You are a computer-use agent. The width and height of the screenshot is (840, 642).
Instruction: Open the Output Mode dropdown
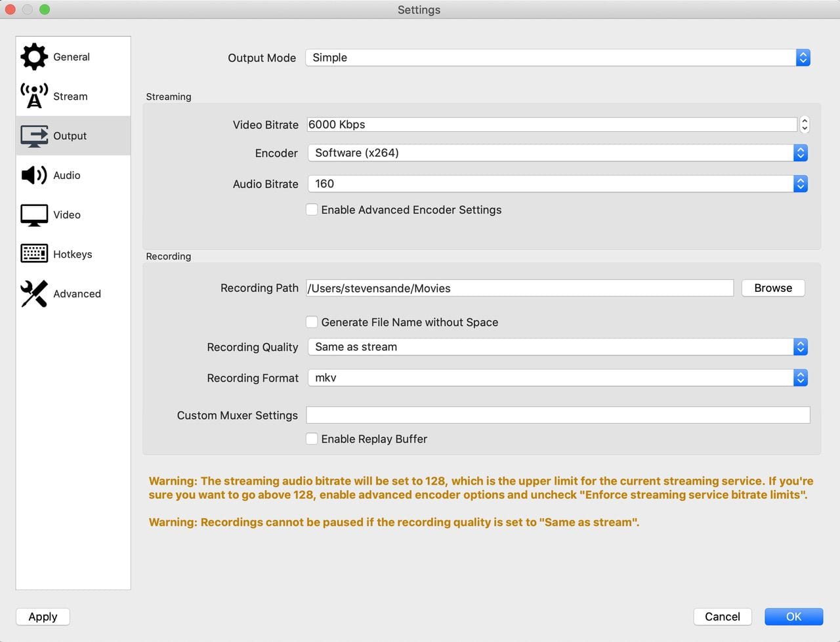coord(557,58)
